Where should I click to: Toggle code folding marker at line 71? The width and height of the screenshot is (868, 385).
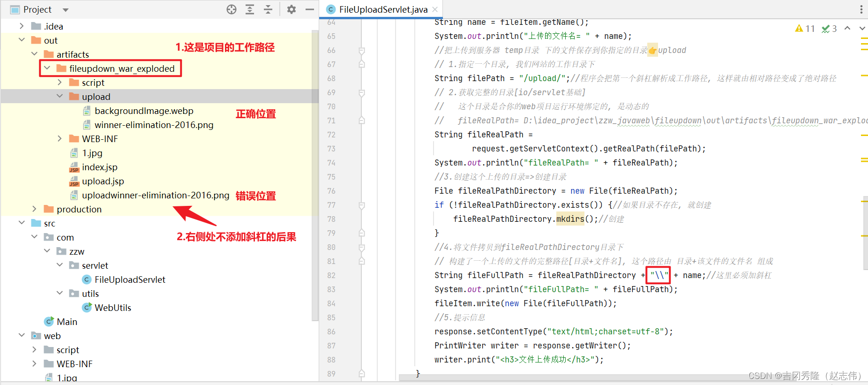click(362, 121)
